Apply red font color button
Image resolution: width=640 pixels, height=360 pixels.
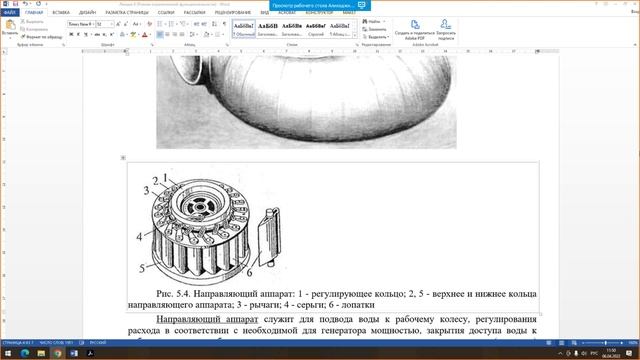pyautogui.click(x=144, y=35)
